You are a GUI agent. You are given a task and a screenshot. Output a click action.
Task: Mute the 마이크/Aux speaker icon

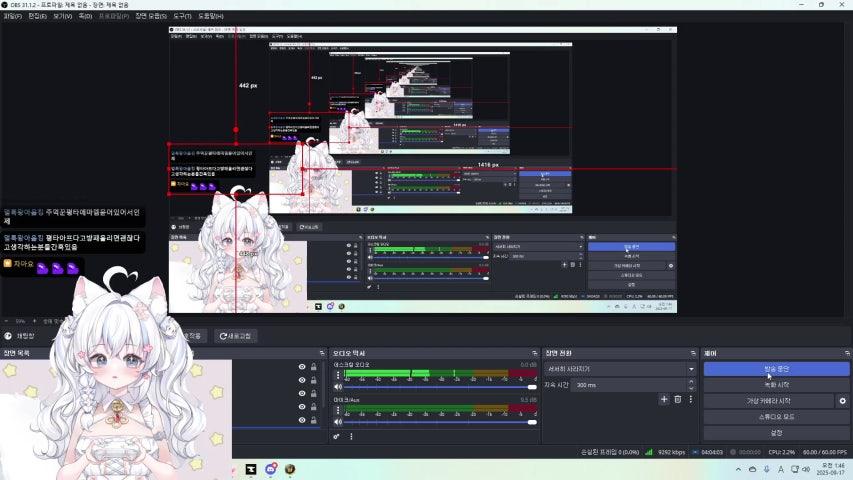(x=338, y=422)
